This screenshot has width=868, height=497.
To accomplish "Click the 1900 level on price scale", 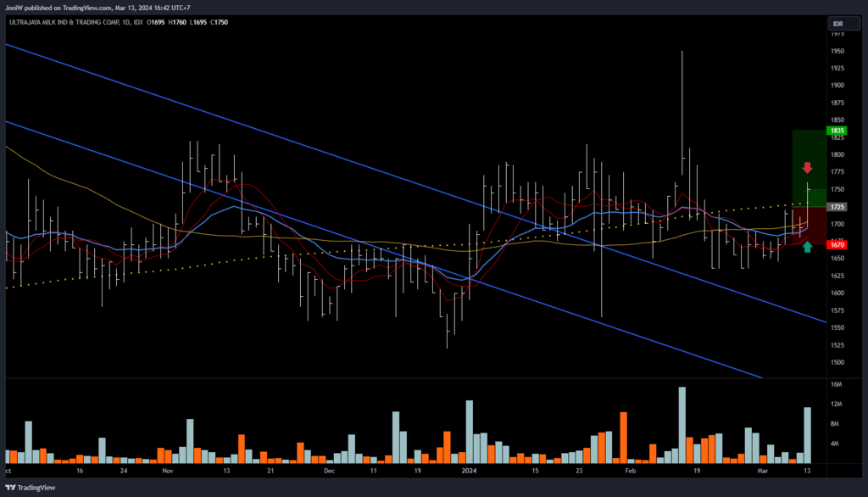I will tap(837, 86).
